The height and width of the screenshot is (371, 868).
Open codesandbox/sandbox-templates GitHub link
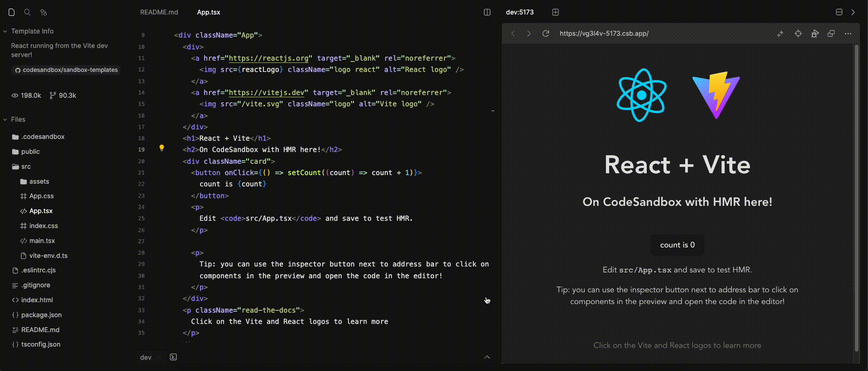pos(66,70)
